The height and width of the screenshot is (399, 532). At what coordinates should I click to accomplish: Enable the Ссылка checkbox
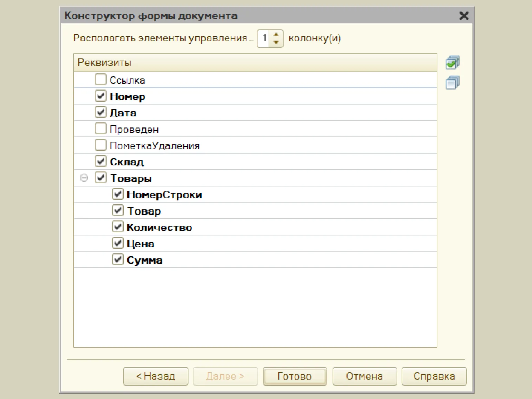point(101,80)
